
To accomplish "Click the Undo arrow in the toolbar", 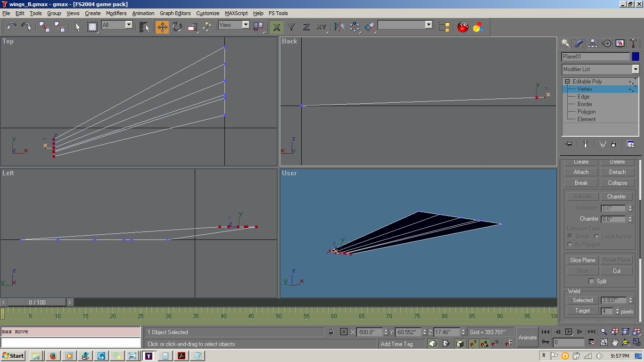I will (x=11, y=27).
